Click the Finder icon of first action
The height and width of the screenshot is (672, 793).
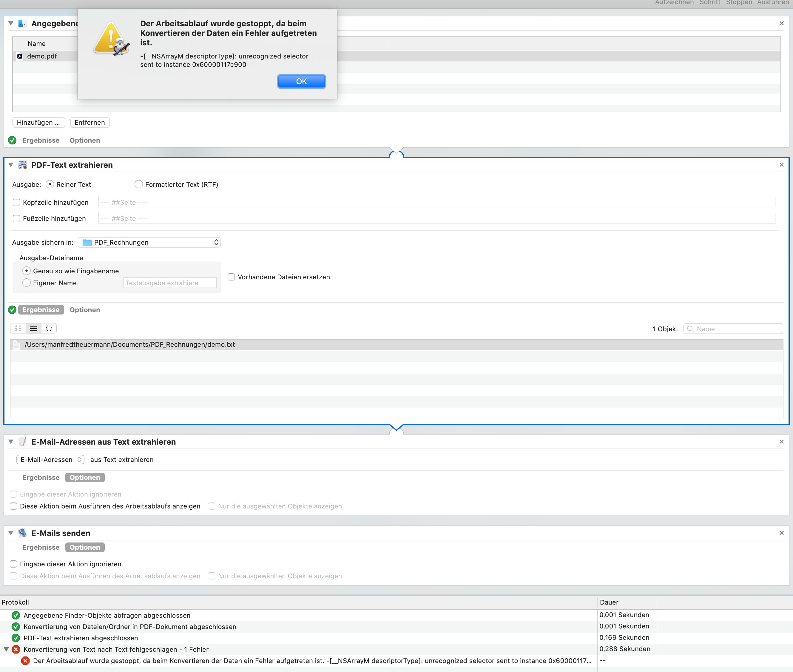pyautogui.click(x=22, y=23)
